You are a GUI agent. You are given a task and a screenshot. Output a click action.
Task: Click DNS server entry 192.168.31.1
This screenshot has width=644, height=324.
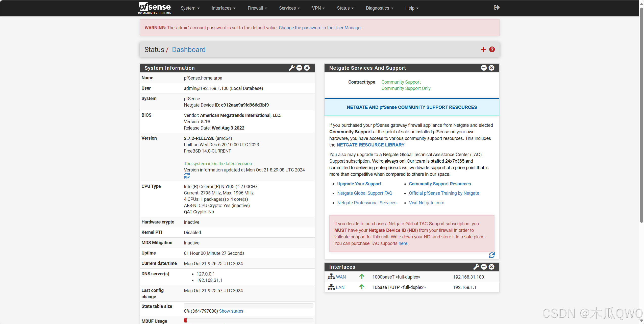tap(209, 280)
